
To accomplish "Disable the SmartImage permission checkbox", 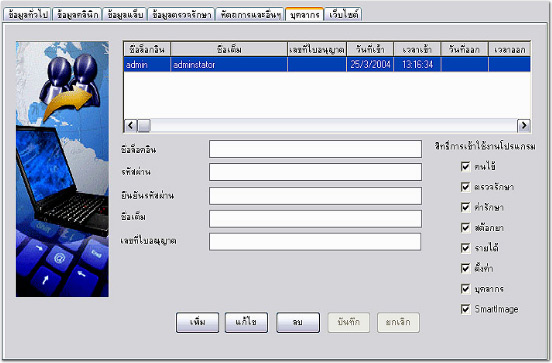I will (x=465, y=309).
